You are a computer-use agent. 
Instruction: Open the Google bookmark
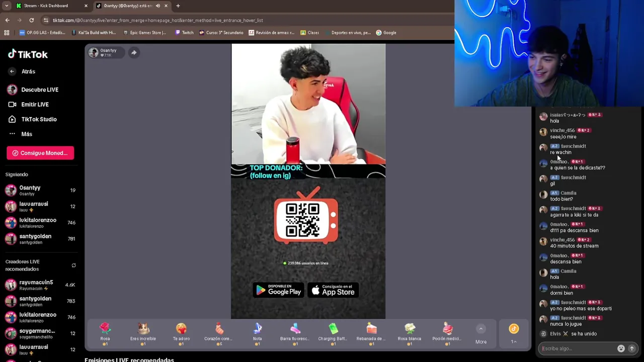pos(386,33)
